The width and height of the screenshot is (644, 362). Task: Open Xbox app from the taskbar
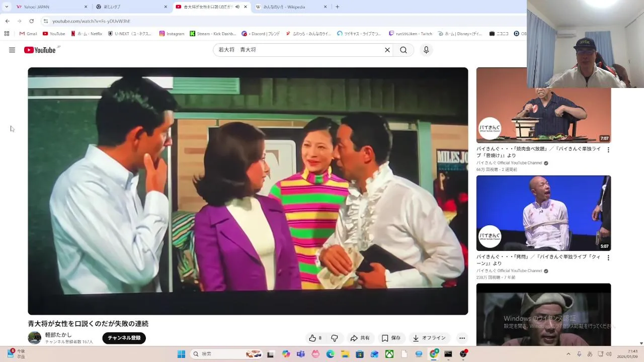(389, 354)
